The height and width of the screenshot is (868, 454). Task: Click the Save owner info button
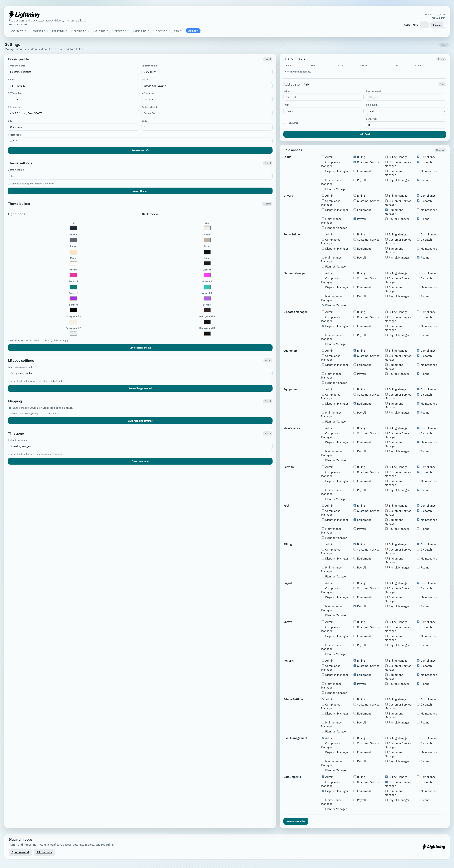(x=140, y=150)
